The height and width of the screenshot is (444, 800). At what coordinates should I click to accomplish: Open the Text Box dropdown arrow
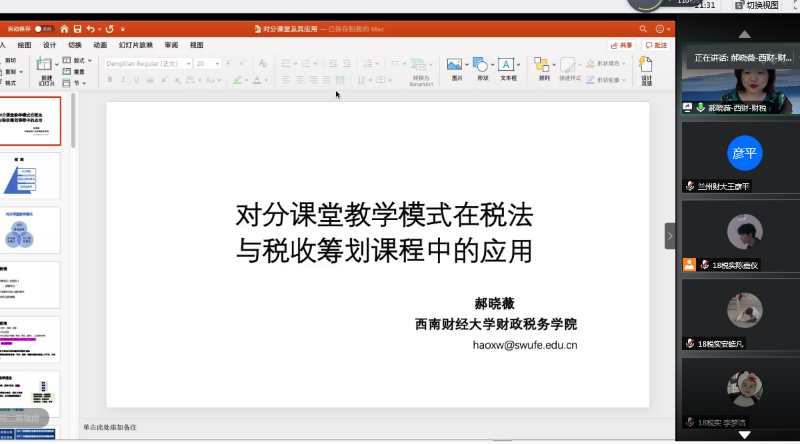click(x=518, y=65)
